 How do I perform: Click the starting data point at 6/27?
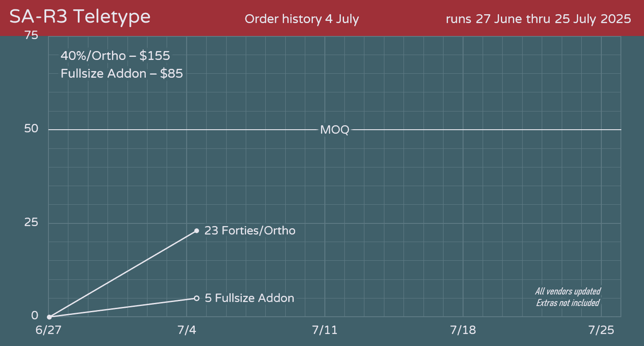click(49, 317)
